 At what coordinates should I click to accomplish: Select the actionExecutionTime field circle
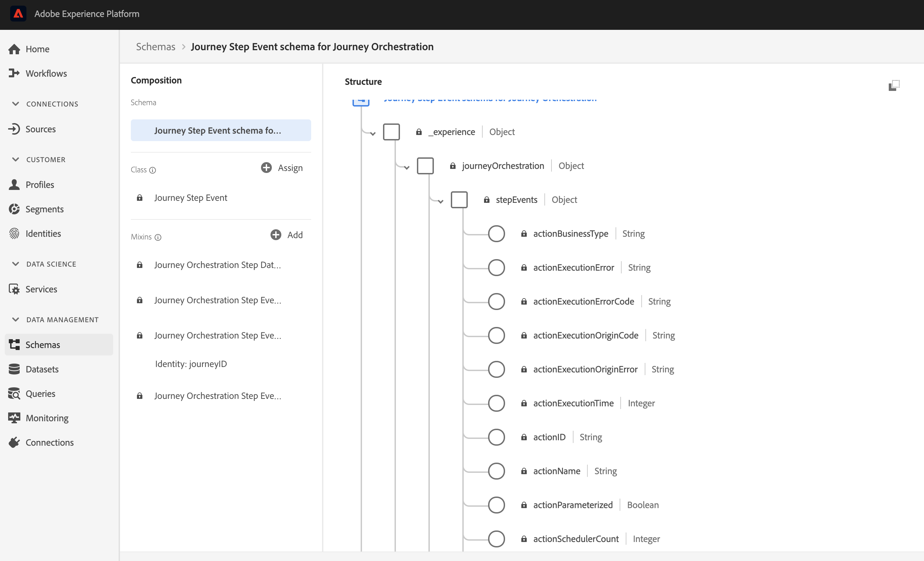click(496, 403)
